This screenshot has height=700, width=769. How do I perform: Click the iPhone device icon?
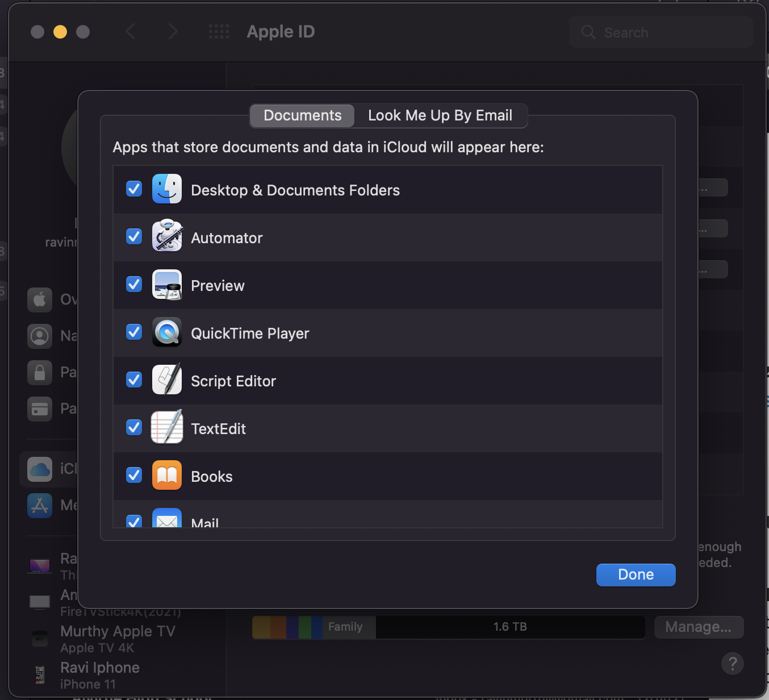point(40,675)
